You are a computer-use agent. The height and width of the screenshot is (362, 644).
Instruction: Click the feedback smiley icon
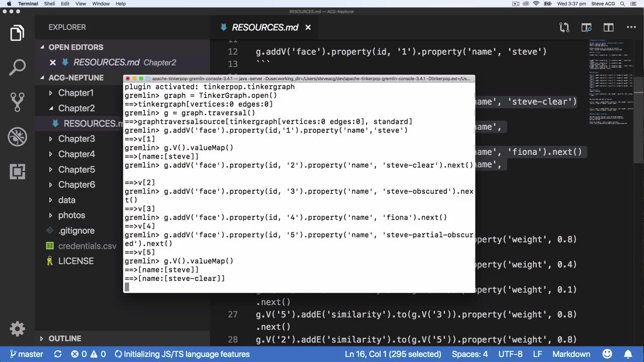[607, 354]
